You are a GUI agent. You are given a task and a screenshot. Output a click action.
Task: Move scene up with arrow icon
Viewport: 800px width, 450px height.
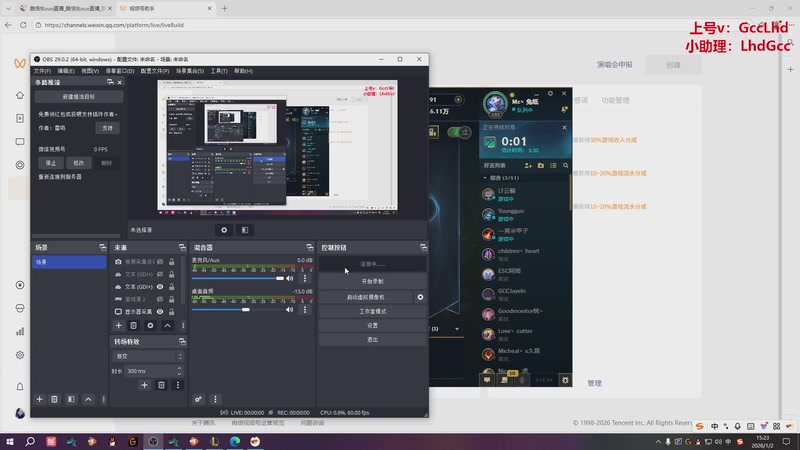click(88, 399)
